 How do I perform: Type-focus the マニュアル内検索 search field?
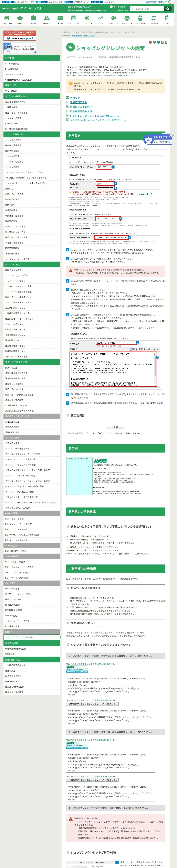click(147, 9)
